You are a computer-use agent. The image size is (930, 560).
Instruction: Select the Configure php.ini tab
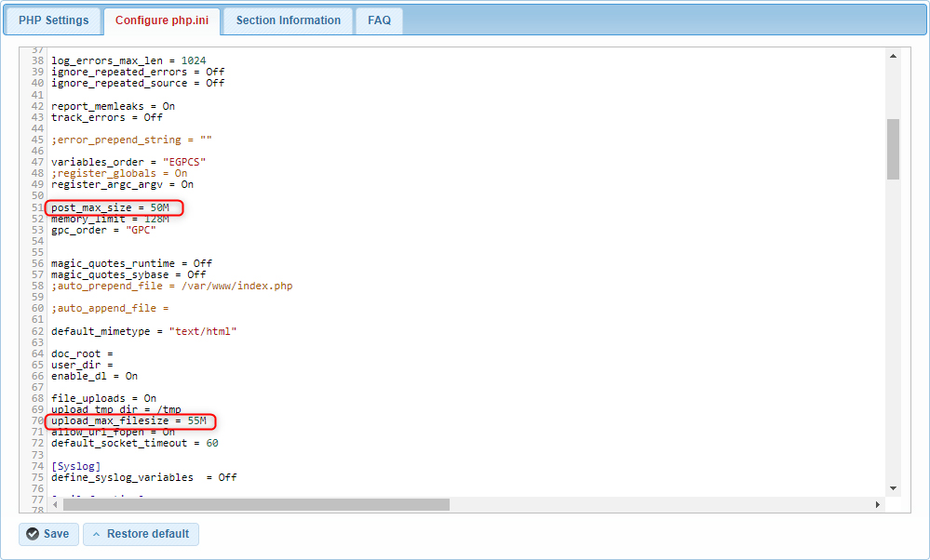click(x=162, y=20)
